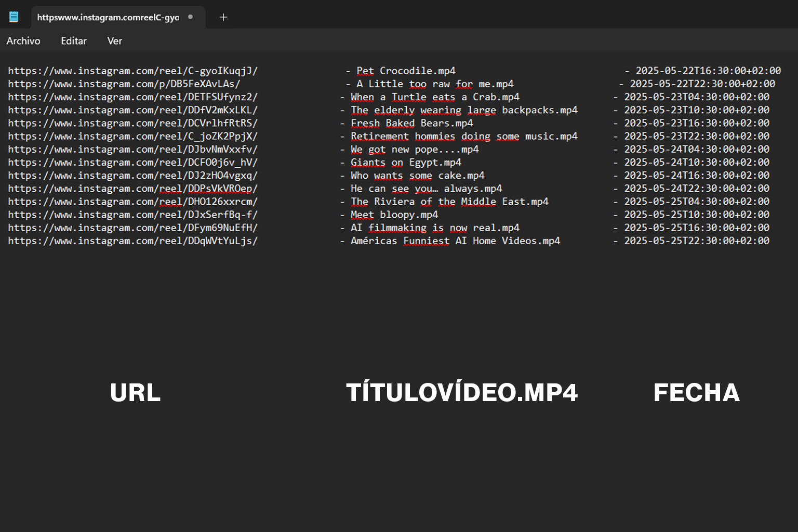Click the date 2025-05-24T16:30:00+02:00
The image size is (798, 532).
click(697, 176)
